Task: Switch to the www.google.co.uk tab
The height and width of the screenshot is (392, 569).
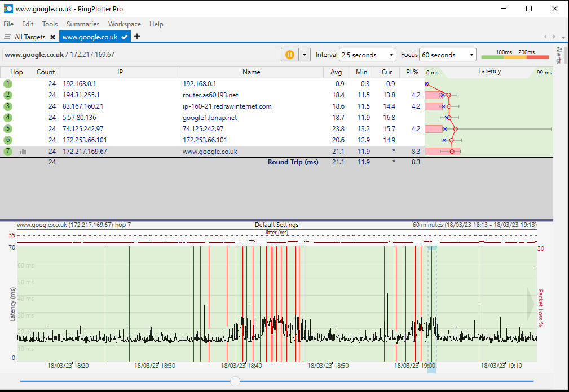Action: click(x=90, y=37)
